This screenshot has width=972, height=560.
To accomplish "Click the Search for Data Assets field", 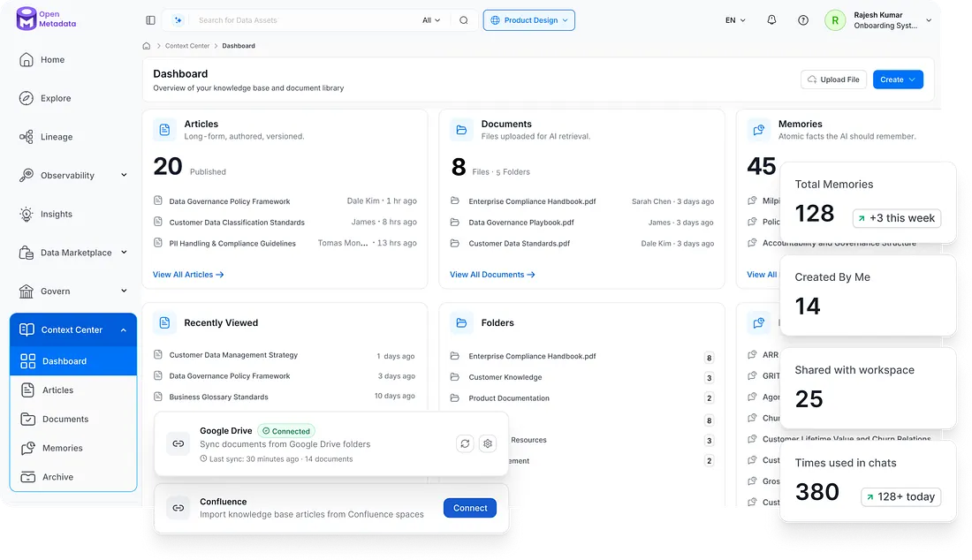I will point(304,20).
